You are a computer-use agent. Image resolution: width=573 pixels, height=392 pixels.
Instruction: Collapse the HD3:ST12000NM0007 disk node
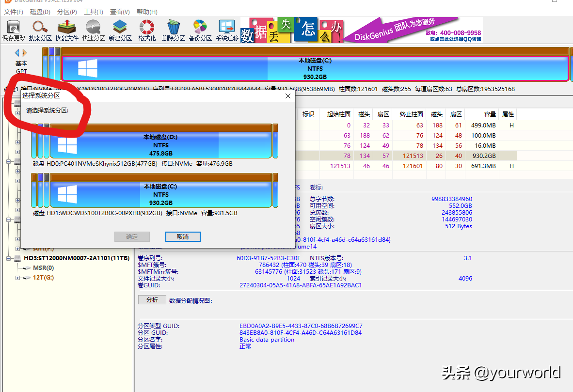(8, 258)
